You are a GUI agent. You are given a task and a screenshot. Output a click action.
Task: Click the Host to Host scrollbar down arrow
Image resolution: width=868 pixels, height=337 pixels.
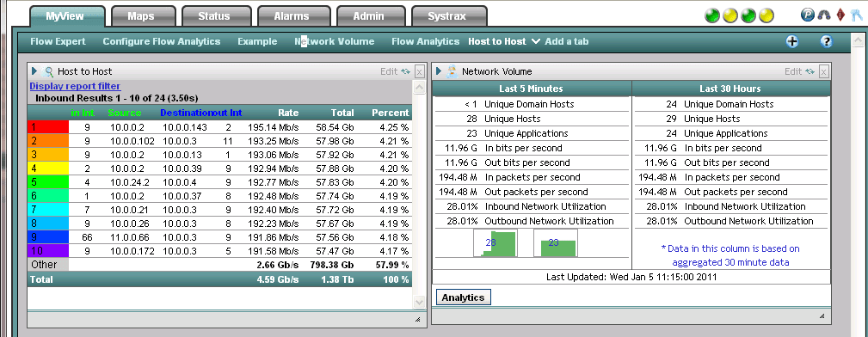pyautogui.click(x=419, y=302)
